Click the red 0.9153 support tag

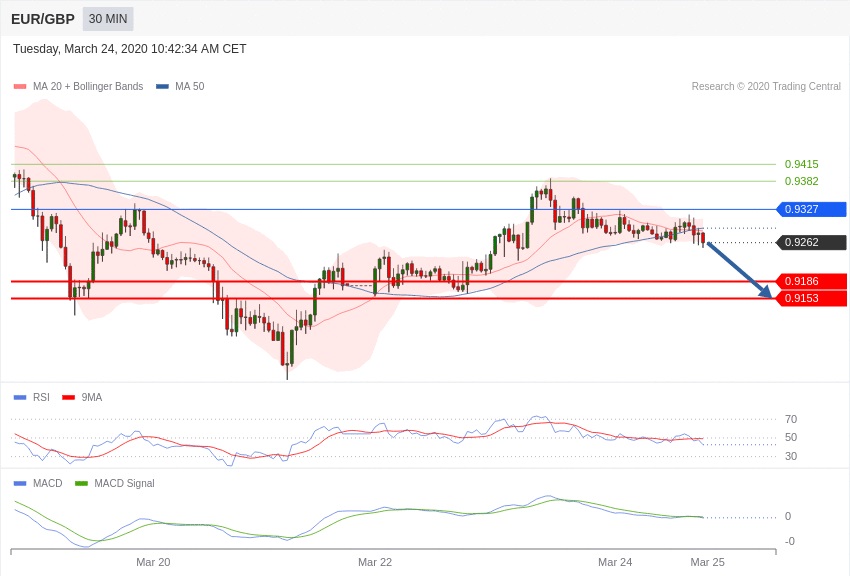coord(811,298)
